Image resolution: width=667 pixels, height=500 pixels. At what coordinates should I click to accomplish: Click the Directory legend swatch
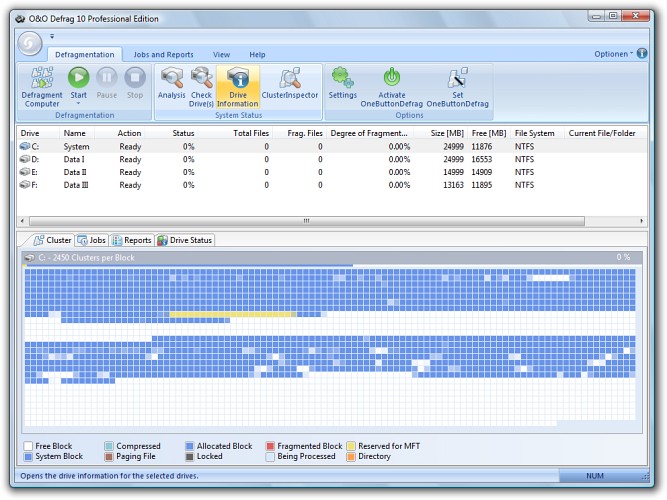tap(351, 457)
